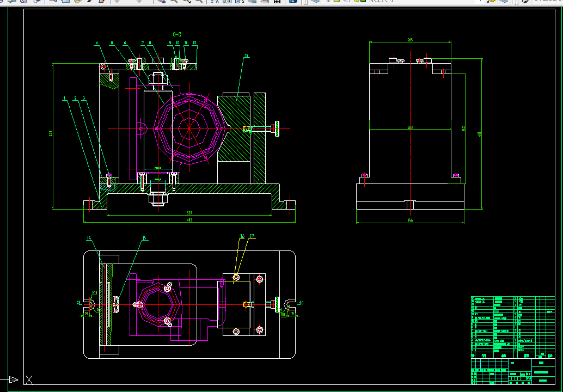Pick part balloon number 7

(x=143, y=43)
